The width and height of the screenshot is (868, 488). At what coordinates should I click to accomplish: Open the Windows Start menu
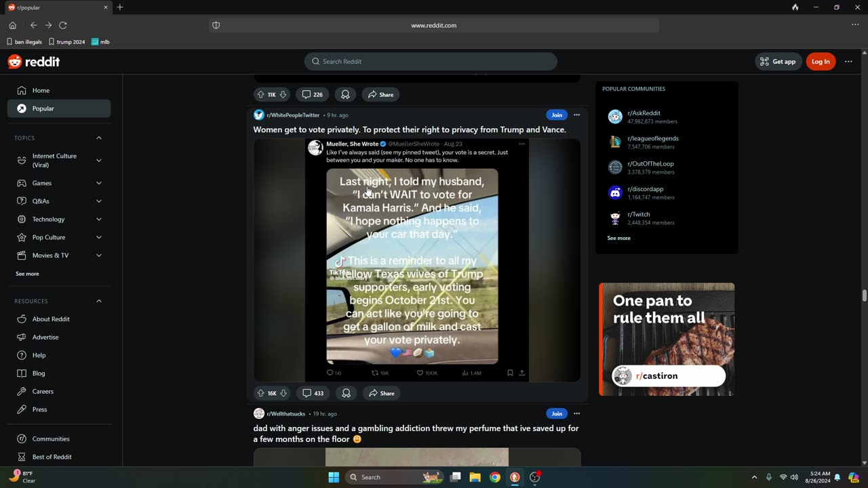pyautogui.click(x=334, y=477)
